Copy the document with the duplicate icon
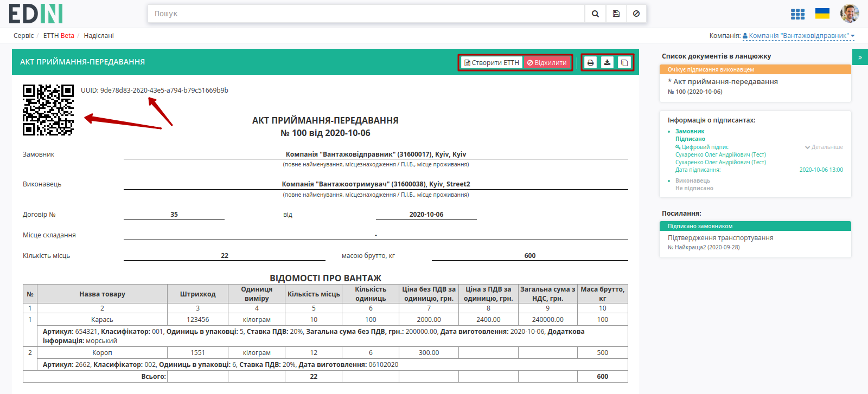Image resolution: width=868 pixels, height=394 pixels. [x=624, y=63]
